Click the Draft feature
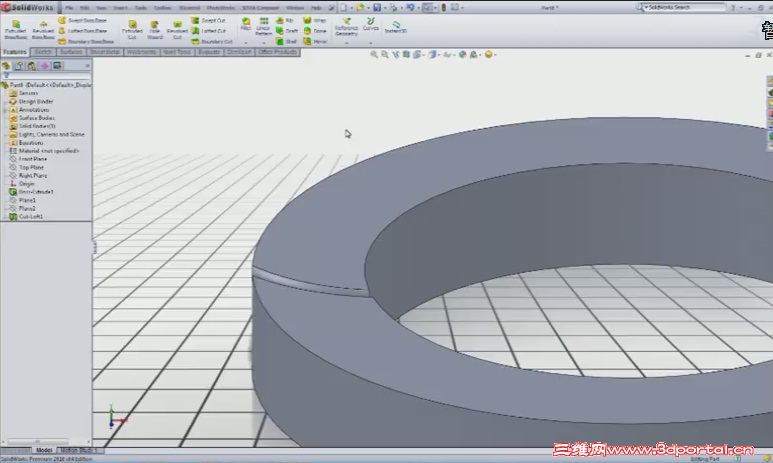Image resolution: width=773 pixels, height=463 pixels. click(286, 31)
